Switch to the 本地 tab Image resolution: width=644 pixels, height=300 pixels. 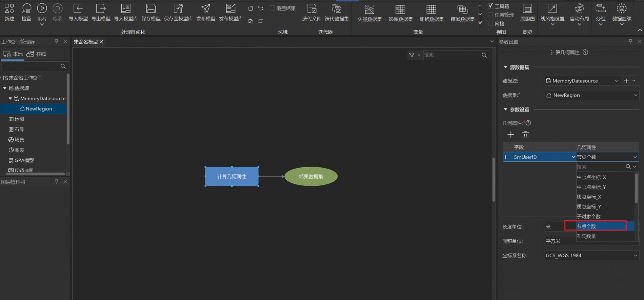pos(13,54)
